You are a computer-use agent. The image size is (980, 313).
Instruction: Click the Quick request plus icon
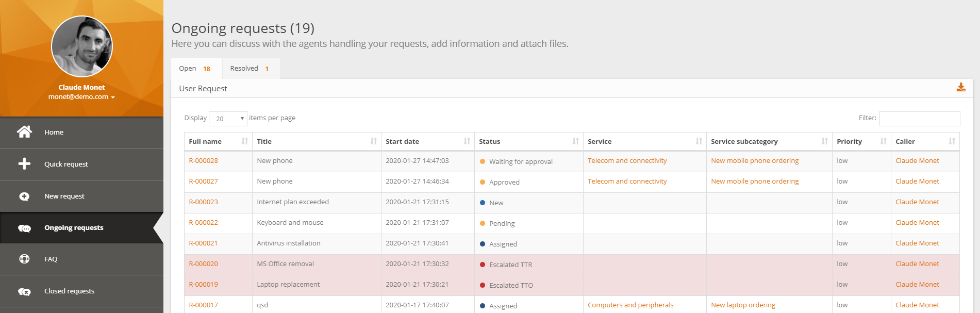coord(24,164)
